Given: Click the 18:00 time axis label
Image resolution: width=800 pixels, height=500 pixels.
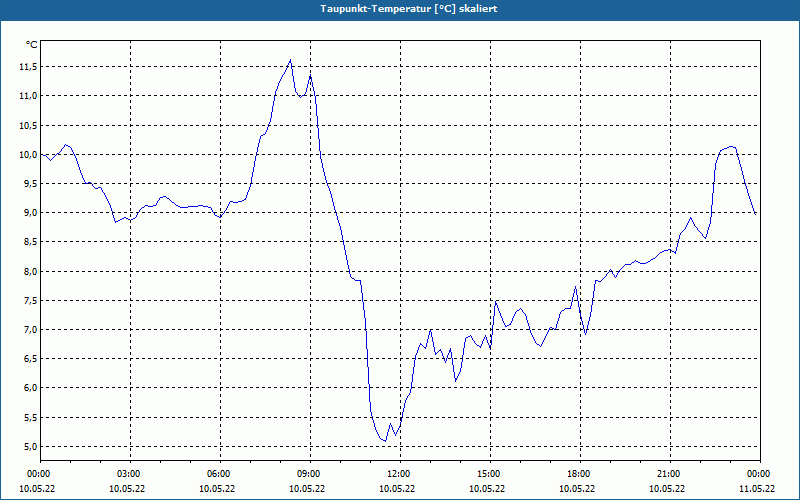Looking at the screenshot, I should tap(580, 474).
